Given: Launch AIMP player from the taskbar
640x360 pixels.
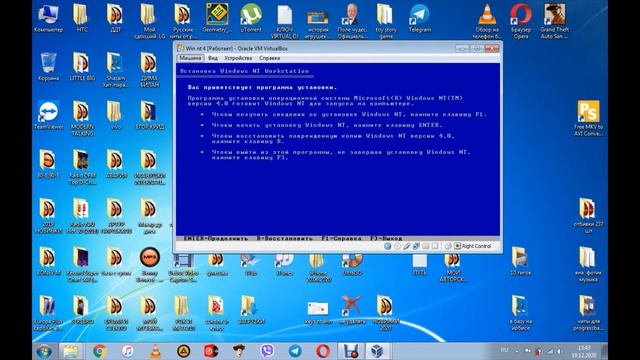Looking at the screenshot, I should (x=183, y=351).
